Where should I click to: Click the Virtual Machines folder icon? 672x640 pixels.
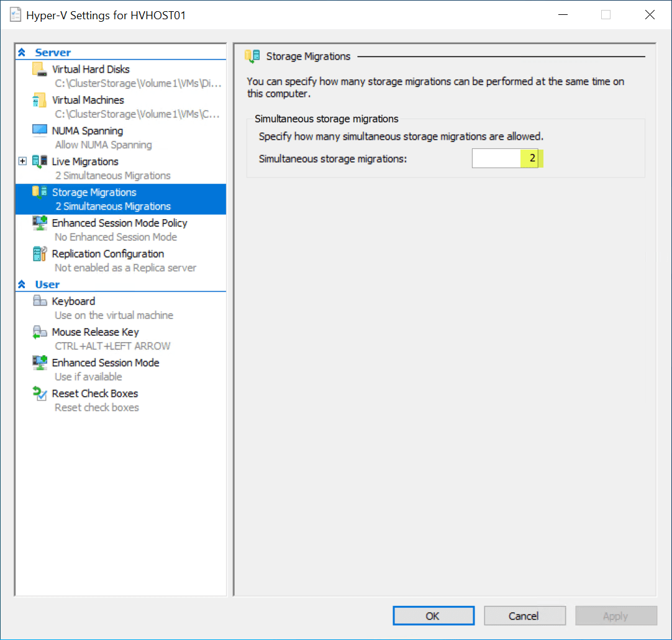pos(39,100)
